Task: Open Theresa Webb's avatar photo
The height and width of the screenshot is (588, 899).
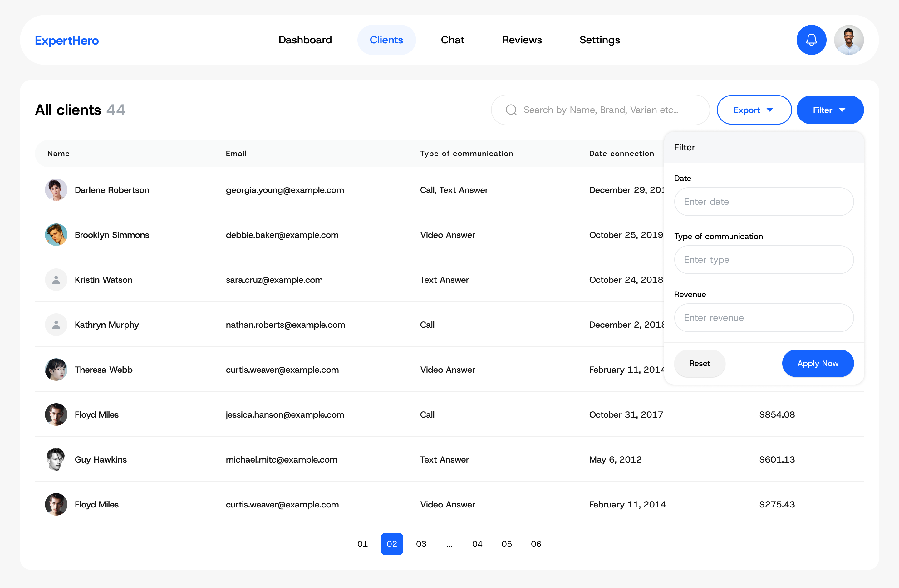Action: pyautogui.click(x=56, y=369)
